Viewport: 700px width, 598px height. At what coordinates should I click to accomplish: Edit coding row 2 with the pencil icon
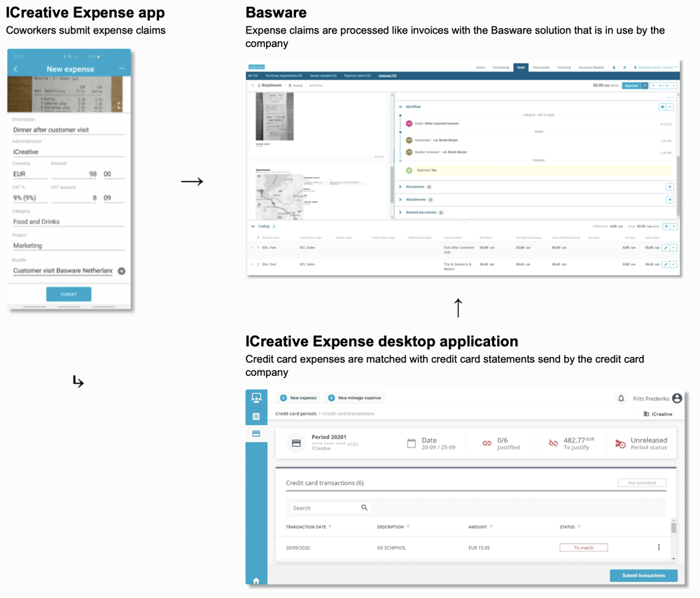point(666,265)
